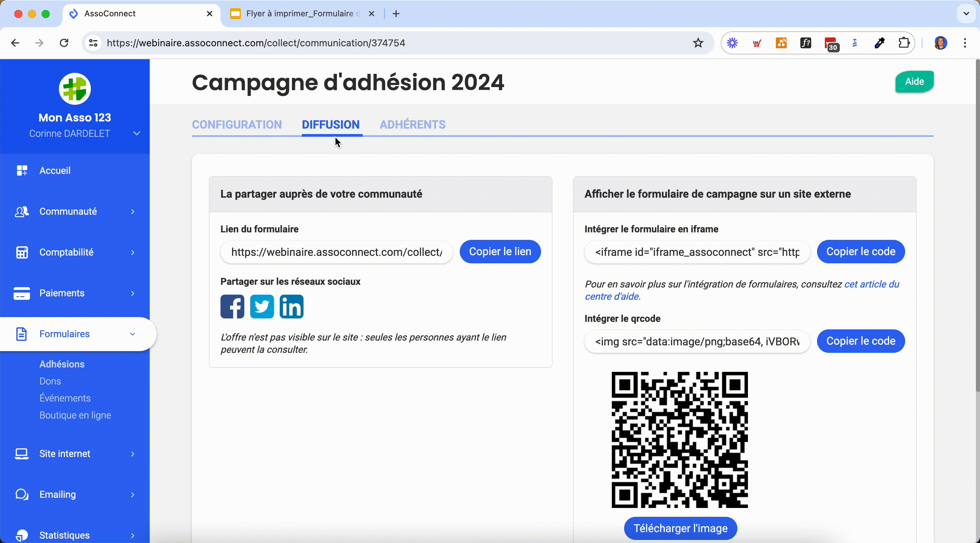Click the Comptabilité calculator icon

click(22, 252)
